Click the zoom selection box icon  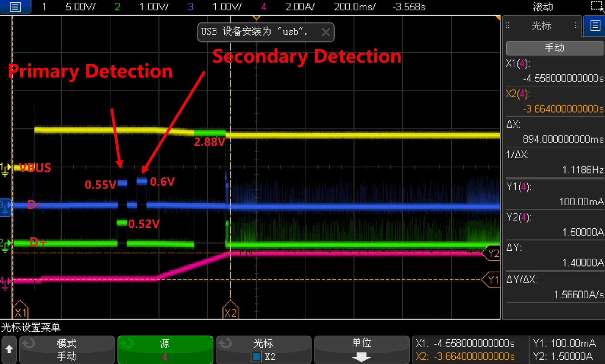pyautogui.click(x=597, y=6)
